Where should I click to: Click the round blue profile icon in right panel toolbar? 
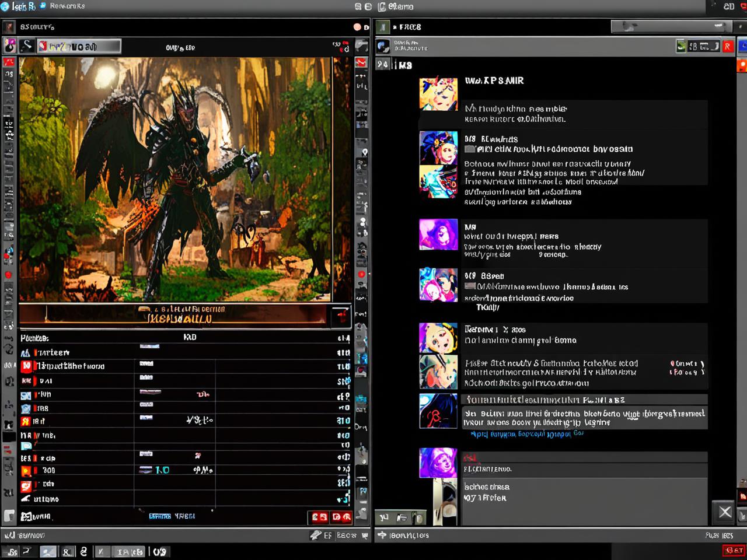pyautogui.click(x=383, y=46)
